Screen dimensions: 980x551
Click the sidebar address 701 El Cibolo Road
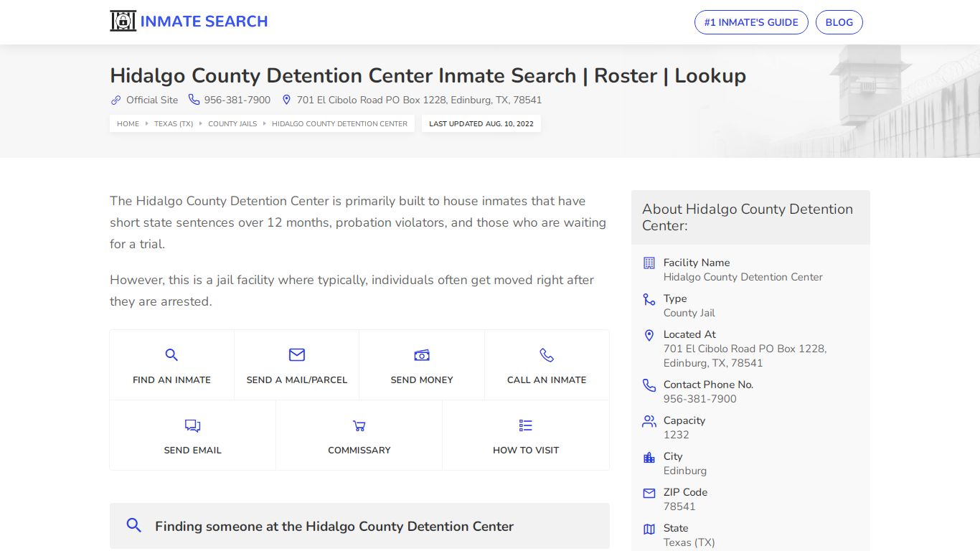[745, 356]
